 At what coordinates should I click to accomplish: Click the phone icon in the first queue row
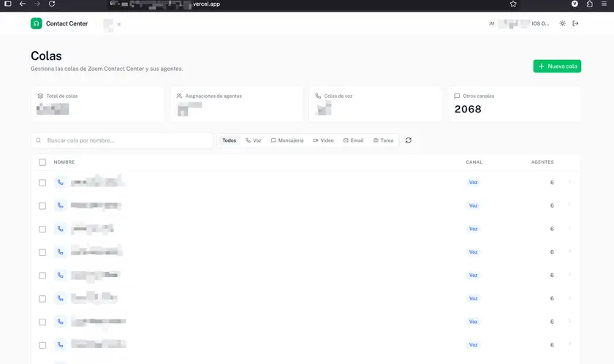tap(60, 183)
